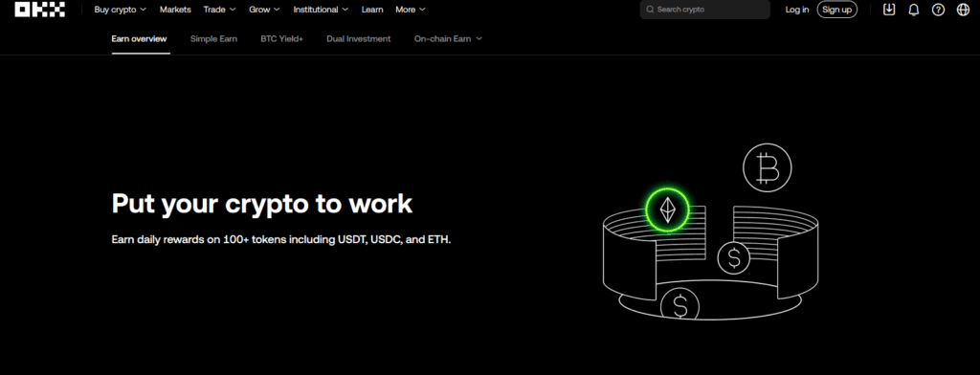
Task: Open the Markets page
Action: point(175,10)
